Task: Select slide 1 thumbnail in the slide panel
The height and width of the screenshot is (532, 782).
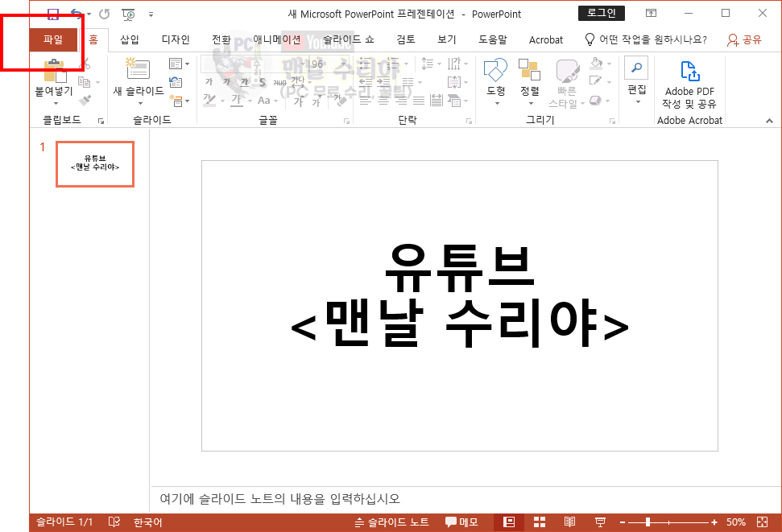Action: coord(95,164)
